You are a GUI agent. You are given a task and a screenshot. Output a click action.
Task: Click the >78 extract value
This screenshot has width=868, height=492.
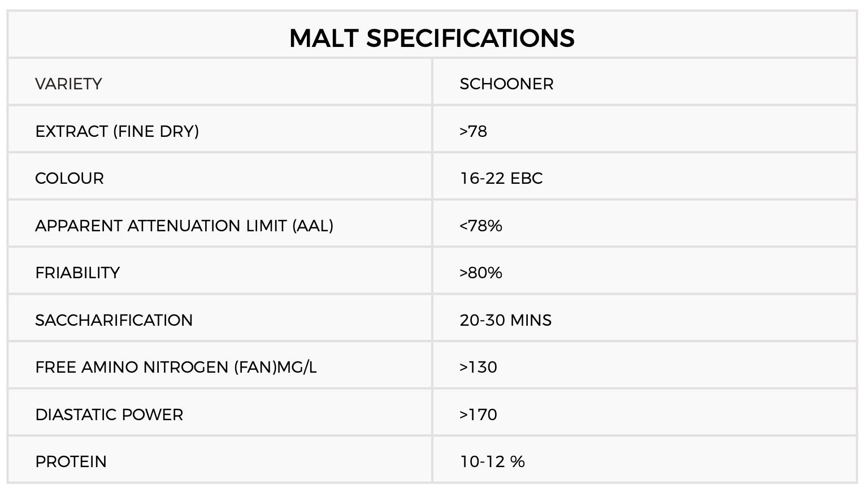coord(474,131)
